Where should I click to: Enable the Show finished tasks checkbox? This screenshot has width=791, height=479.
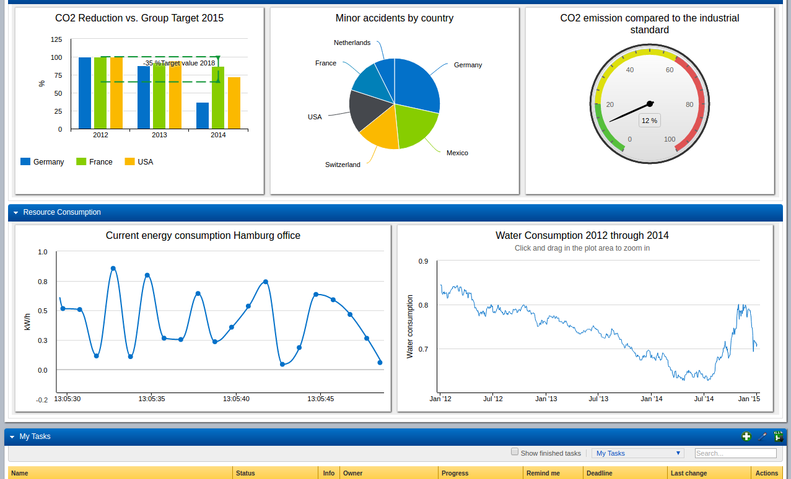(515, 452)
